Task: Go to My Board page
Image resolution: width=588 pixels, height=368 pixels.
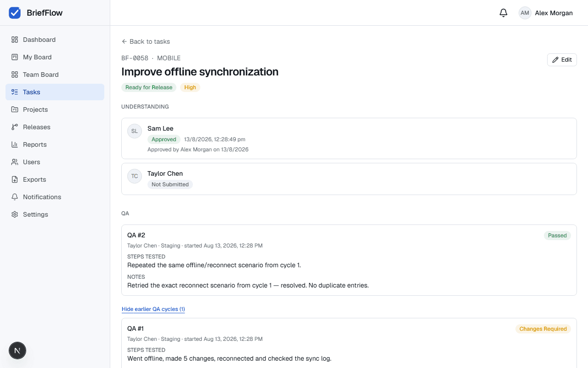Action: pyautogui.click(x=55, y=57)
